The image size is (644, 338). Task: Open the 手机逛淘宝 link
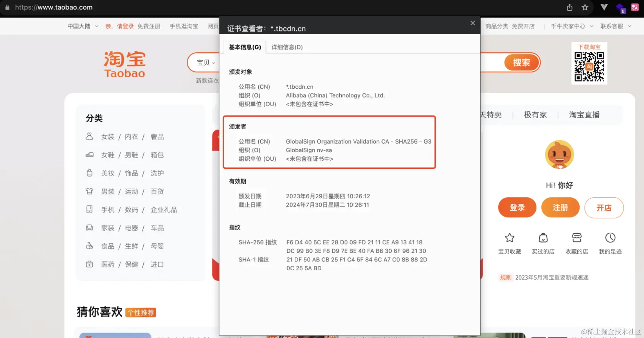tap(184, 26)
